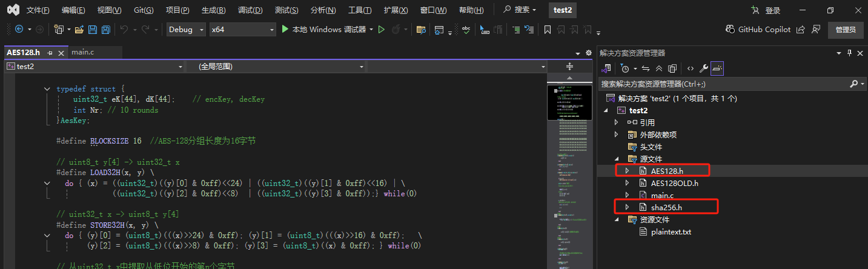The image size is (868, 269).
Task: Collapse the 资源文件 folder
Action: pos(617,219)
